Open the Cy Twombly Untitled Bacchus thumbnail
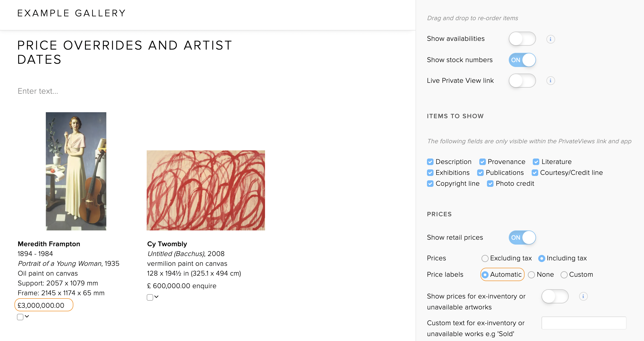Viewport: 644px width, 341px height. click(x=206, y=190)
